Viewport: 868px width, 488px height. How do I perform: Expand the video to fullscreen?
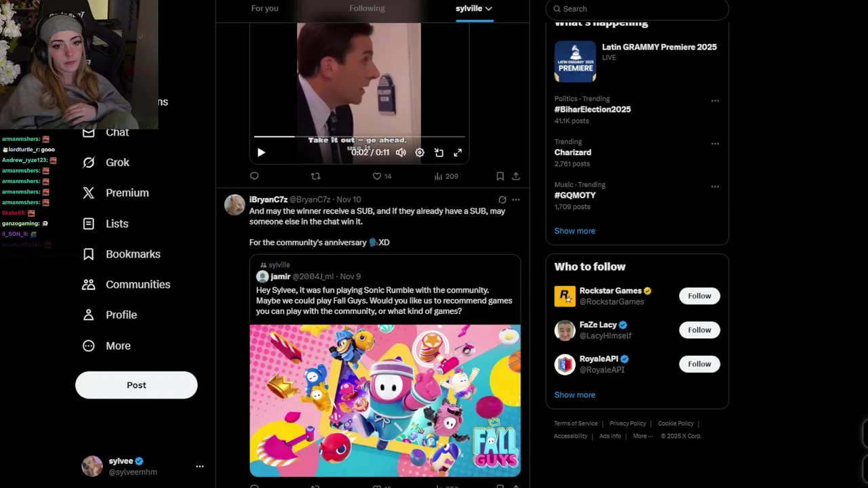click(x=458, y=152)
